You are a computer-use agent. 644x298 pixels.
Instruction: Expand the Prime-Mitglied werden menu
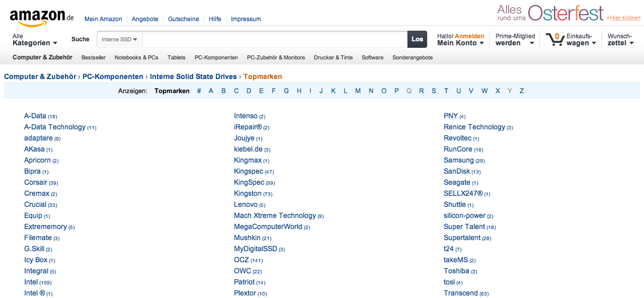tap(515, 40)
